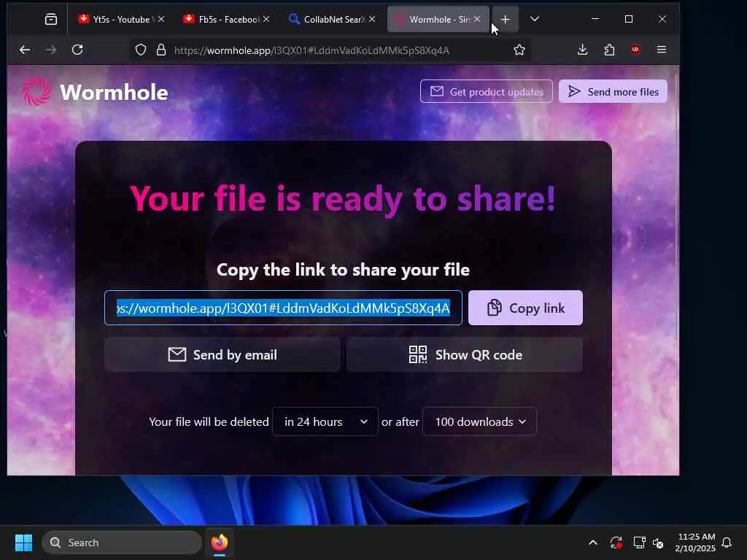Click the sync update tray icon

616,542
